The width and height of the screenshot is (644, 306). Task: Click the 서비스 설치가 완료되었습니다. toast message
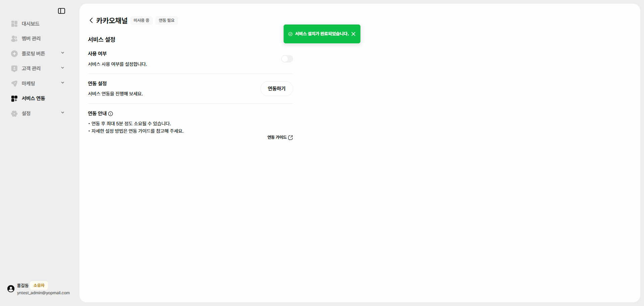point(322,34)
